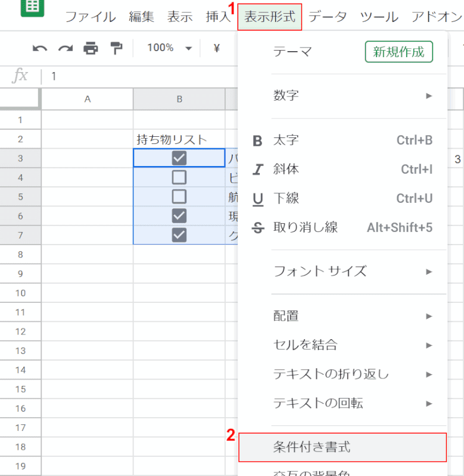Image resolution: width=464 pixels, height=476 pixels.
Task: Open the データ menu
Action: [x=328, y=17]
